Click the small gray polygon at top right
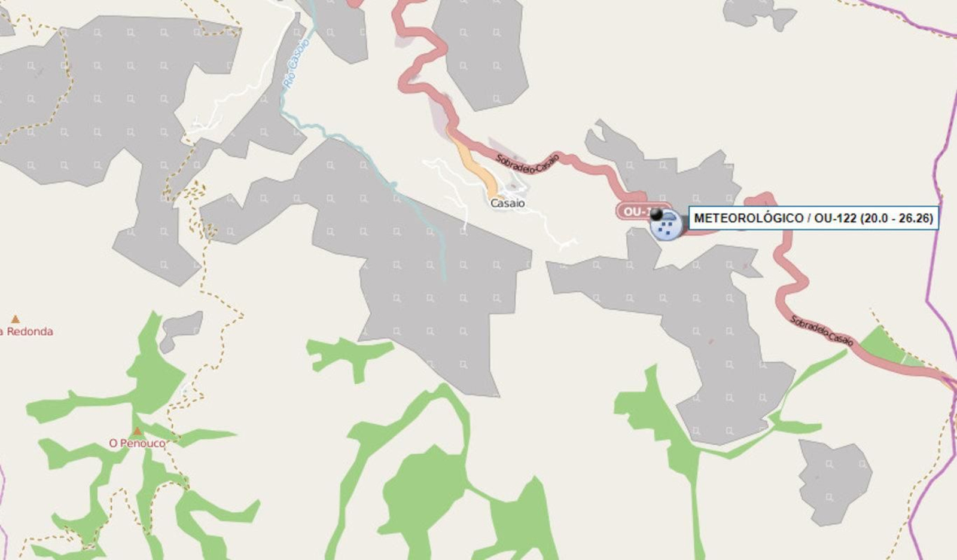This screenshot has width=957, height=560. click(758, 13)
